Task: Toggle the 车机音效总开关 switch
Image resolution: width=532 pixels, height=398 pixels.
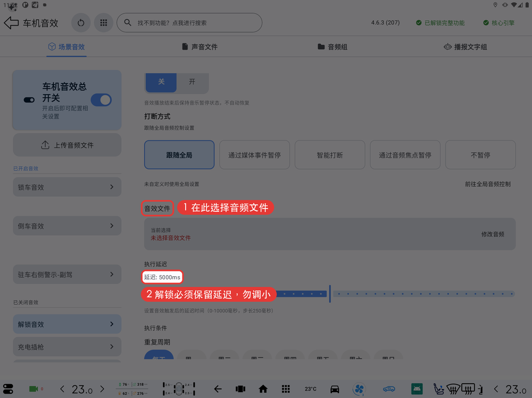Action: click(x=101, y=100)
